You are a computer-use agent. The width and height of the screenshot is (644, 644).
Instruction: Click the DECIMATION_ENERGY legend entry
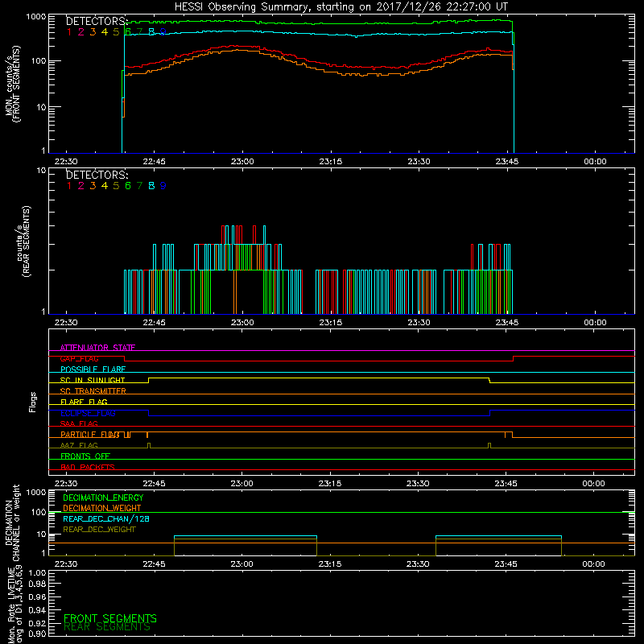pyautogui.click(x=103, y=497)
